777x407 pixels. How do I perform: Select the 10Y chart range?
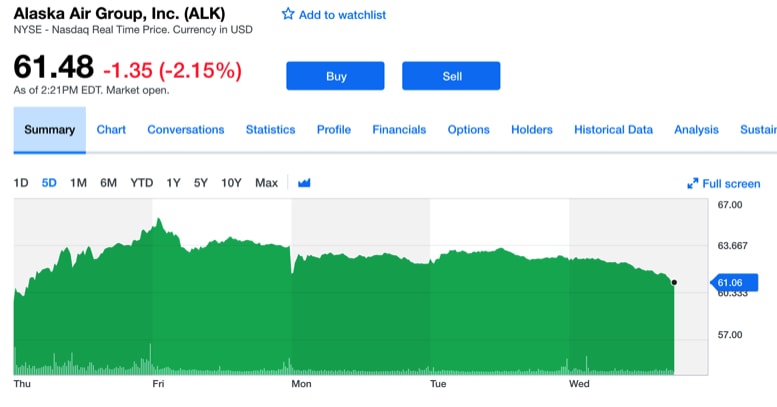click(x=231, y=183)
